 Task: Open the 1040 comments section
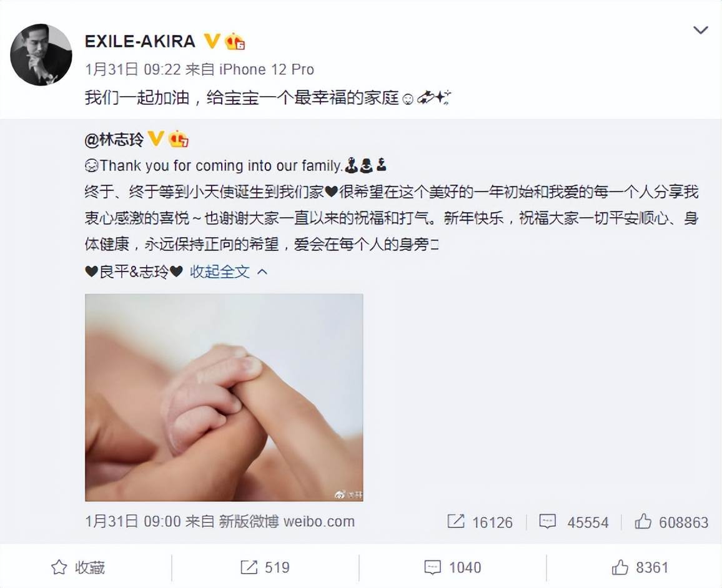(x=453, y=567)
